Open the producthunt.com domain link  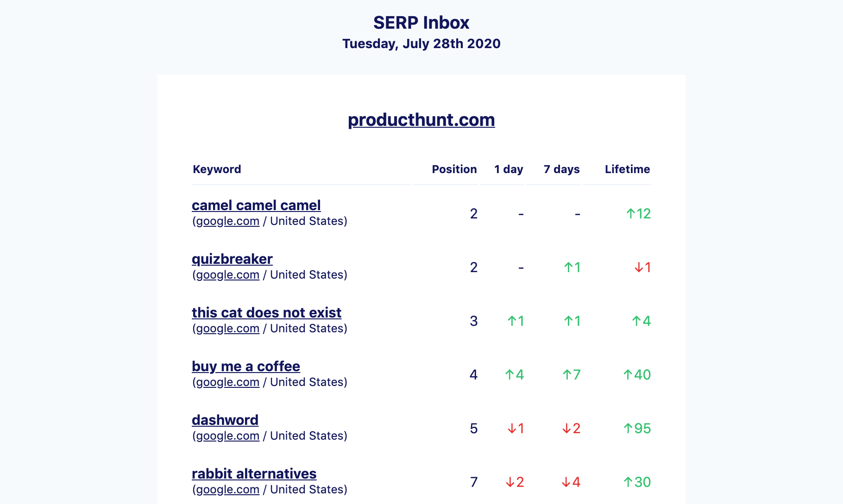tap(421, 119)
